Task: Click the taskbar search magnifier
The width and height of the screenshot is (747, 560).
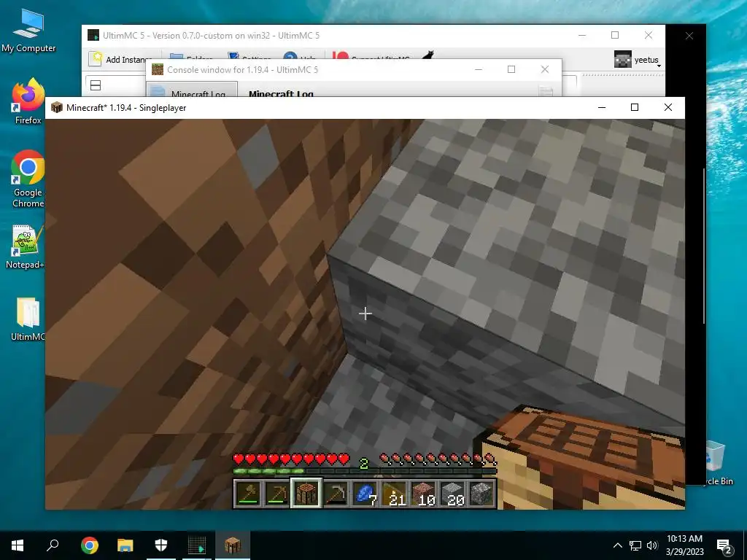Action: pos(53,545)
